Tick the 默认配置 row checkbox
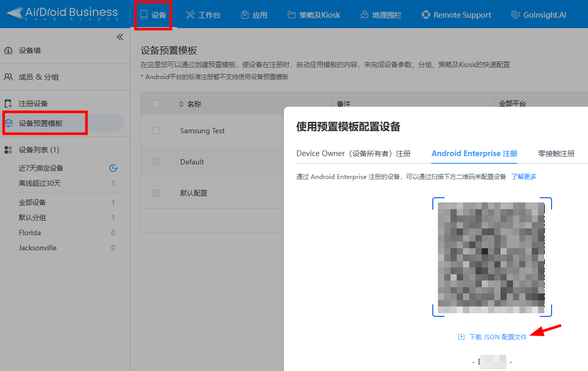Viewport: 588px width, 371px height. (x=156, y=193)
